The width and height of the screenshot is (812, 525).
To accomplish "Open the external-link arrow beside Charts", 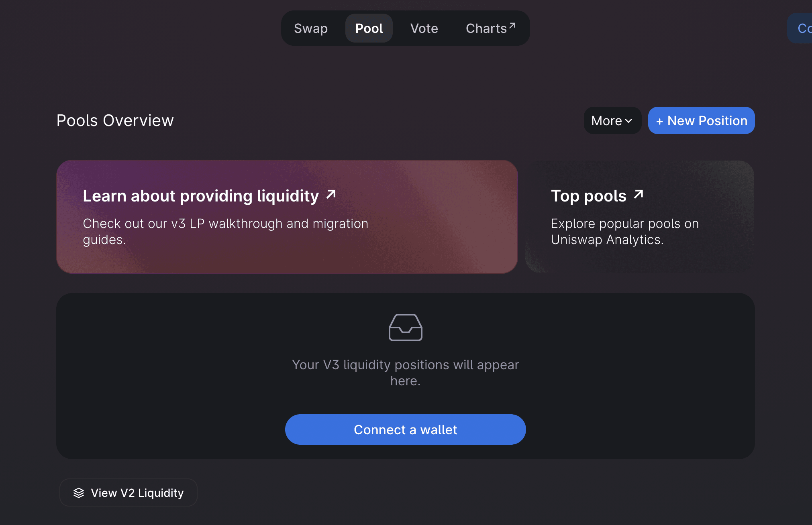I will point(512,26).
